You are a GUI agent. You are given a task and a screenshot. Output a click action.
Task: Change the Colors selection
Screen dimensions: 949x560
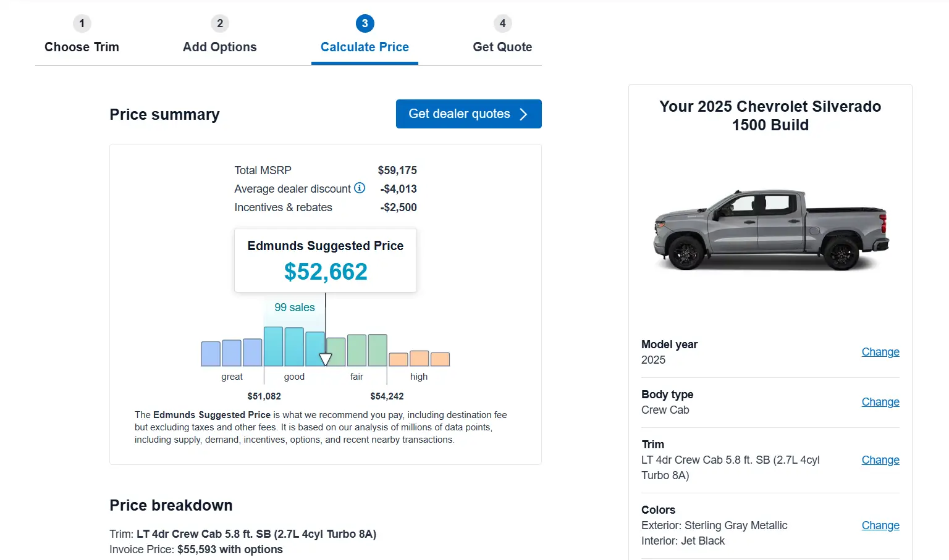tap(880, 525)
